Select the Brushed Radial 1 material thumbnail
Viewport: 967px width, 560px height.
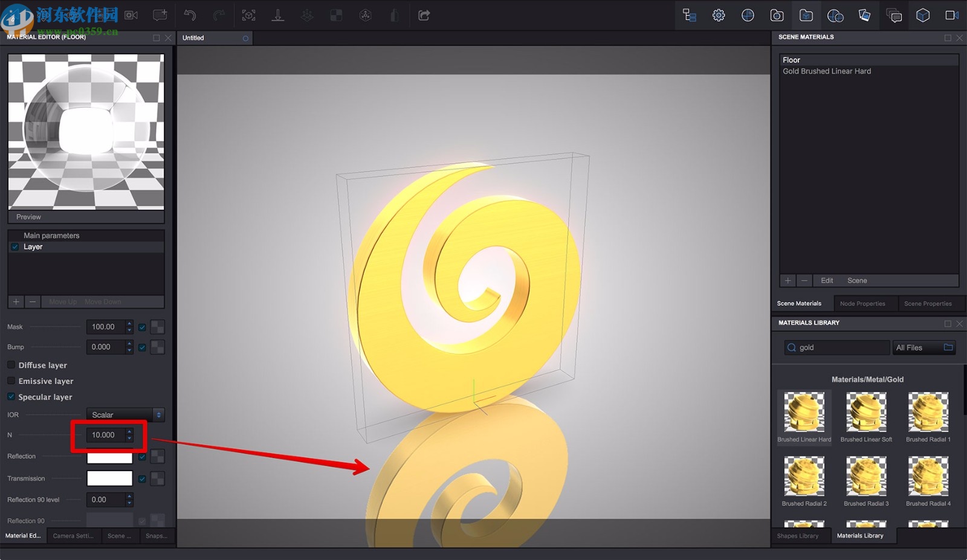tap(928, 413)
